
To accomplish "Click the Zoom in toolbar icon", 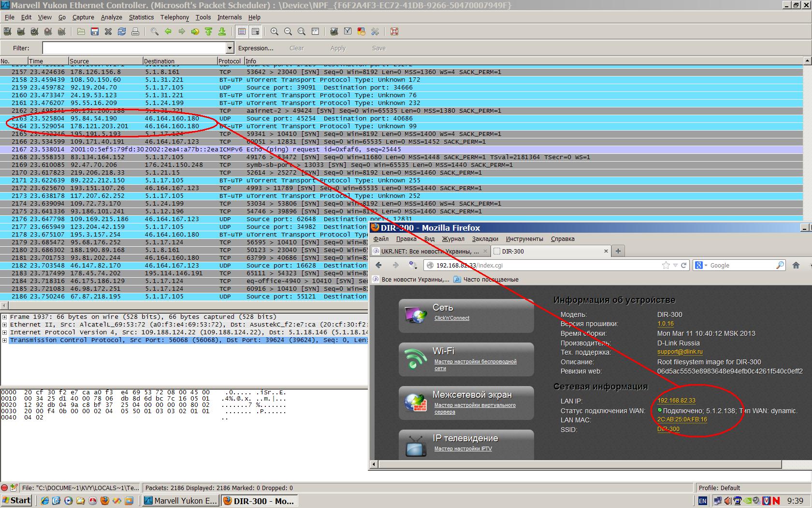I will pos(275,31).
